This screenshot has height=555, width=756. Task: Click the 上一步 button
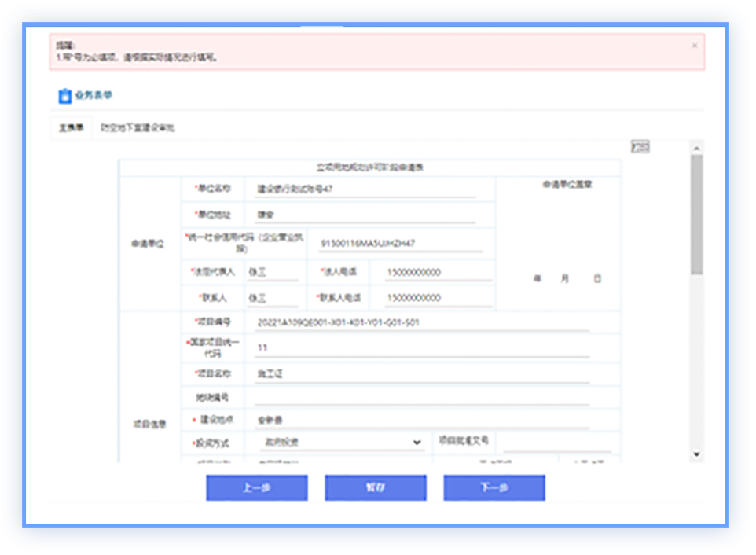click(256, 487)
